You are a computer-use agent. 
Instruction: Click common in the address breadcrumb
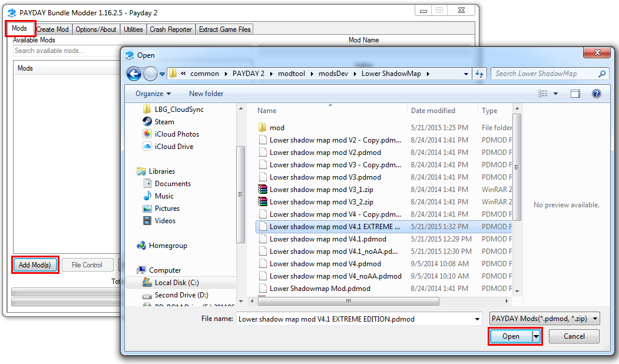[x=204, y=74]
